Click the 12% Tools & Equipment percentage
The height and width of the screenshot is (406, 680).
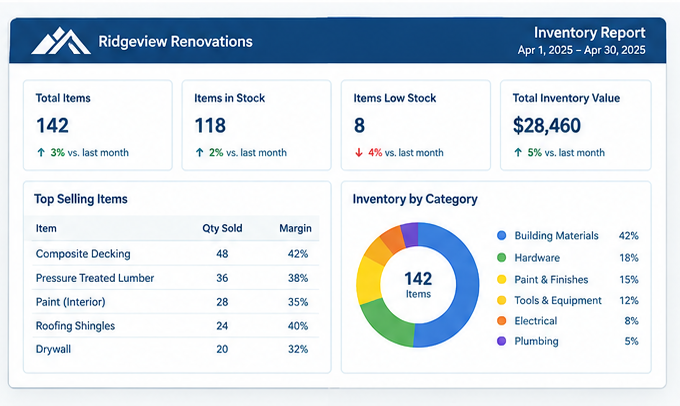629,300
